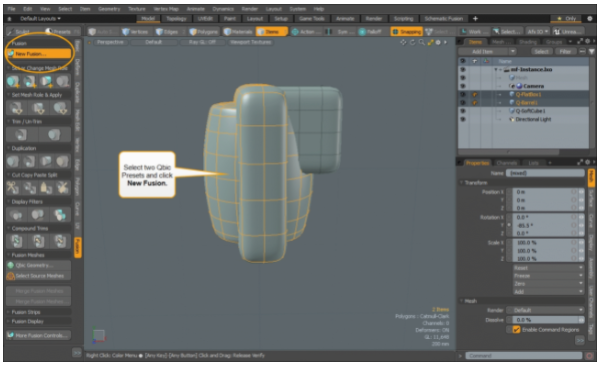Adjust the Dissolve 0.0 % slider

pyautogui.click(x=546, y=320)
